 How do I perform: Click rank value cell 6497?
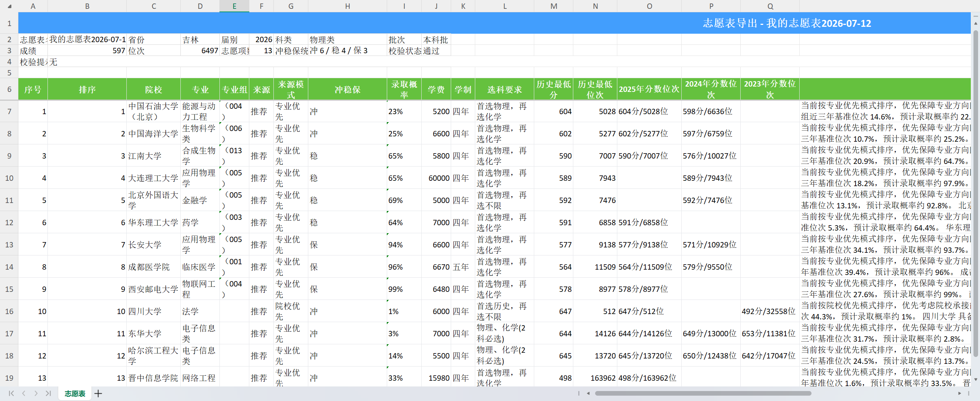tap(200, 51)
